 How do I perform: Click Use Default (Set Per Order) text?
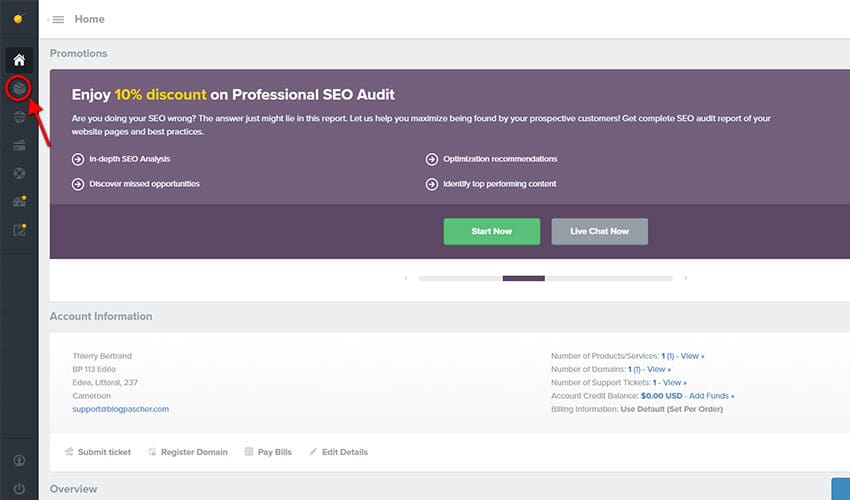672,409
